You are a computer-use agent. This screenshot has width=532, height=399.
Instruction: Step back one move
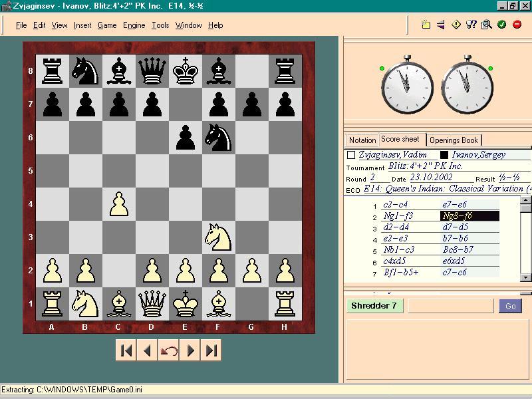pyautogui.click(x=147, y=350)
